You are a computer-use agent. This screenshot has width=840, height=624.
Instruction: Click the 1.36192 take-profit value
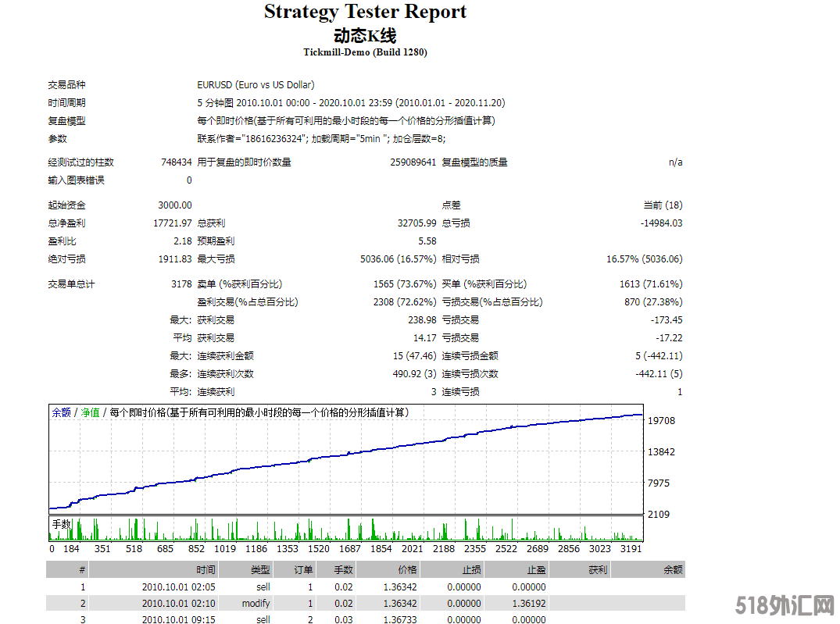[530, 603]
